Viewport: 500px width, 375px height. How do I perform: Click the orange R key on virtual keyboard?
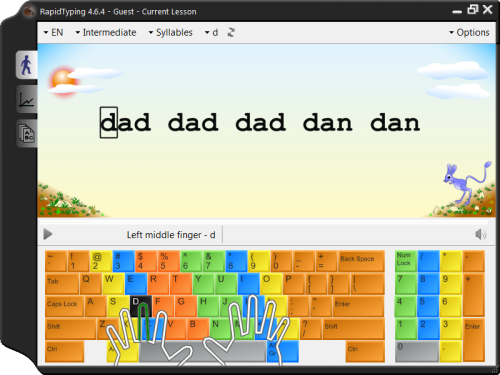click(x=158, y=284)
